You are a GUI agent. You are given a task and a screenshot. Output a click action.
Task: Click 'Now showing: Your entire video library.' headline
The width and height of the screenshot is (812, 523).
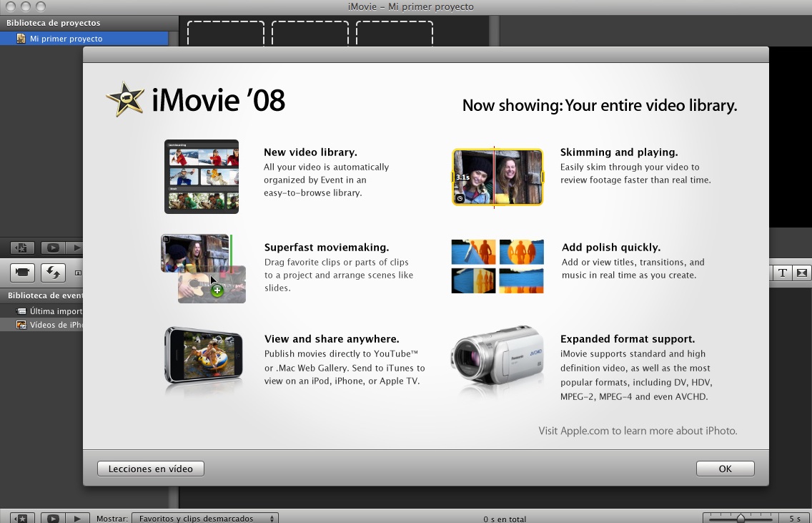[x=600, y=105]
